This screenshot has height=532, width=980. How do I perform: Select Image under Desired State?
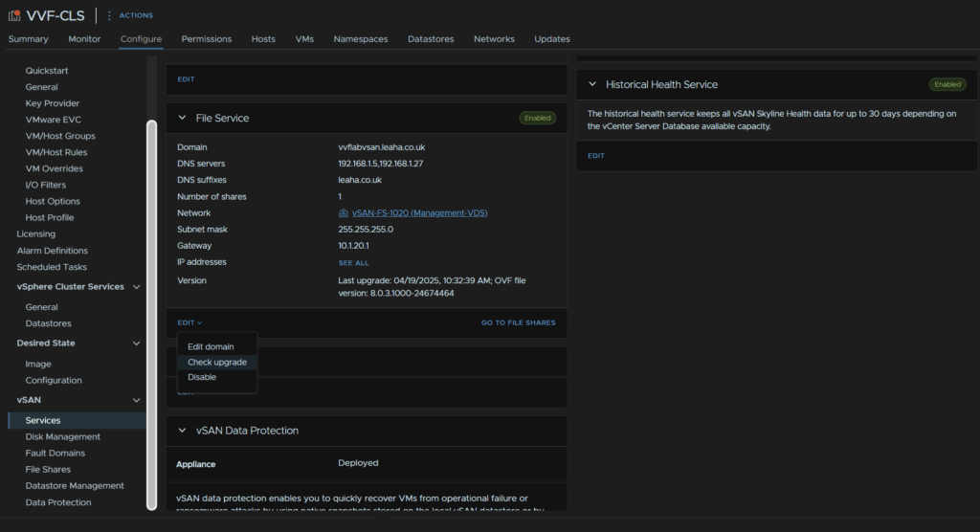pos(38,364)
